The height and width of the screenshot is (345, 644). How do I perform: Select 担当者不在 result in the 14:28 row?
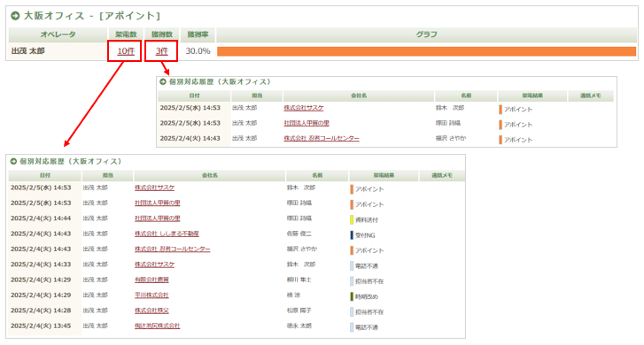tap(369, 312)
